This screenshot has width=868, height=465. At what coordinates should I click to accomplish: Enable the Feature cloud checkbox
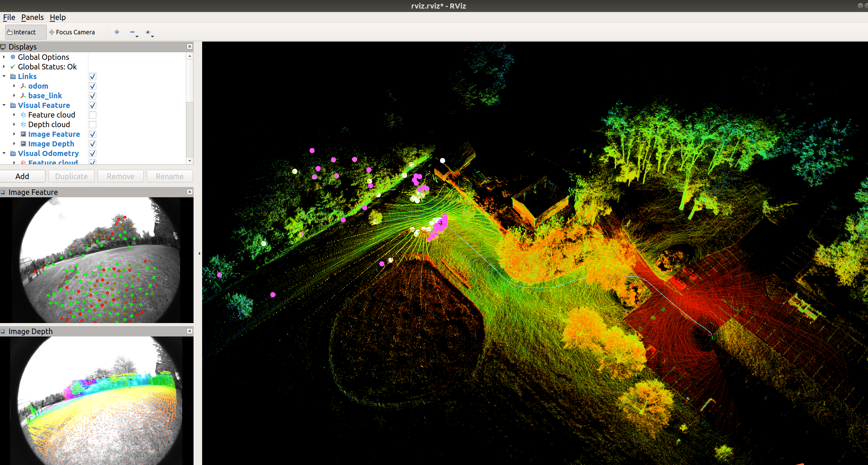tap(92, 115)
